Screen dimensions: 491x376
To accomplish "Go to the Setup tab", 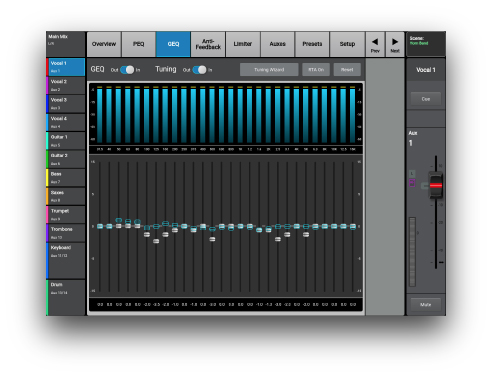I will pos(347,44).
